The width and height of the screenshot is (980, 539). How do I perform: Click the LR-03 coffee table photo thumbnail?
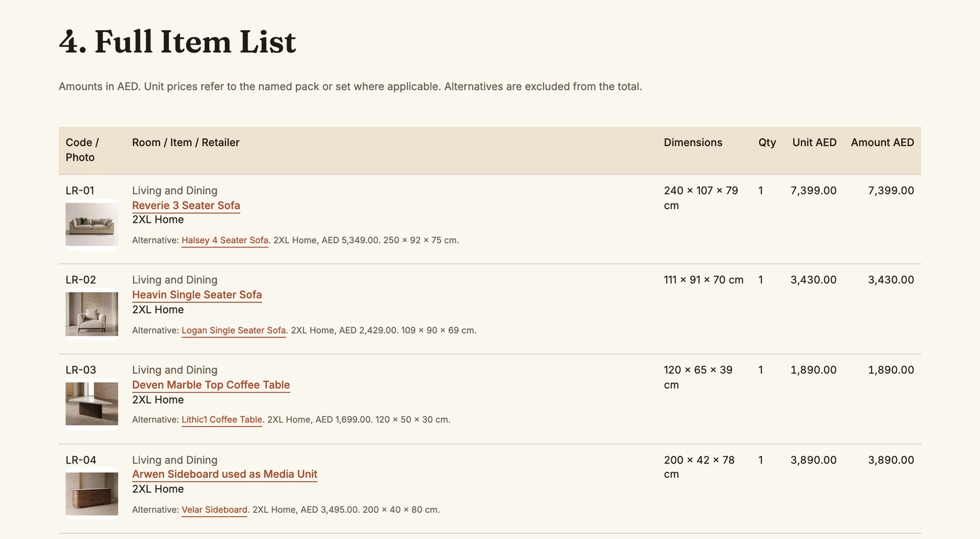pos(92,404)
